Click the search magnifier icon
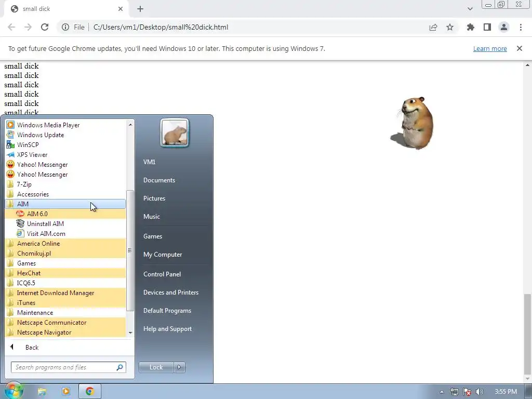The height and width of the screenshot is (399, 532). (x=120, y=367)
